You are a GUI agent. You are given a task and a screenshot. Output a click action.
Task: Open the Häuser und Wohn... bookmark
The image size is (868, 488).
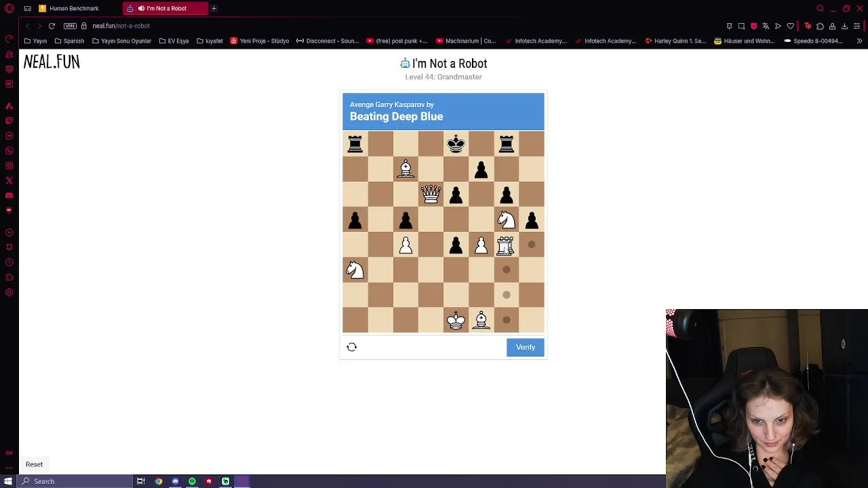pyautogui.click(x=744, y=41)
